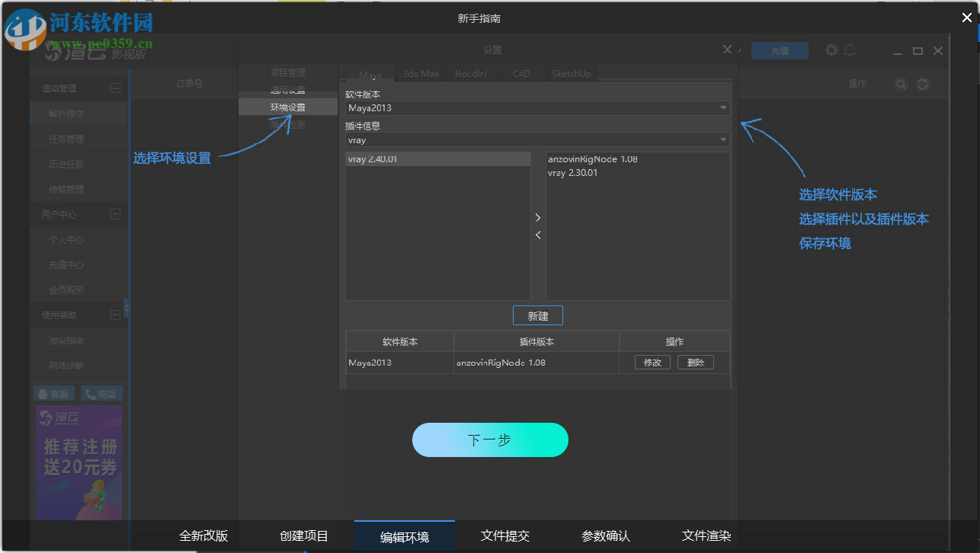980x553 pixels.
Task: Open QQ 客服 customer service
Action: click(53, 393)
